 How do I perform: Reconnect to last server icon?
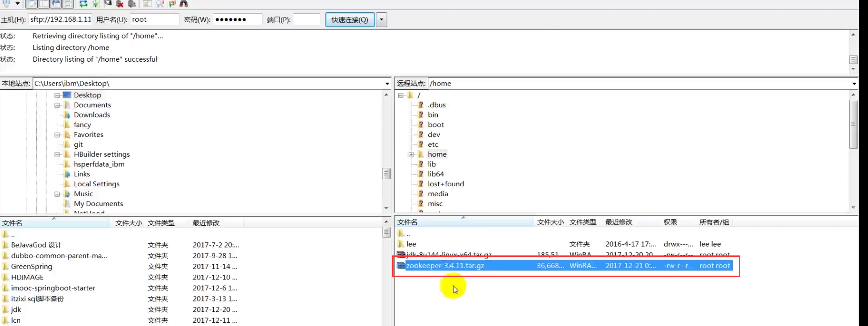132,3
